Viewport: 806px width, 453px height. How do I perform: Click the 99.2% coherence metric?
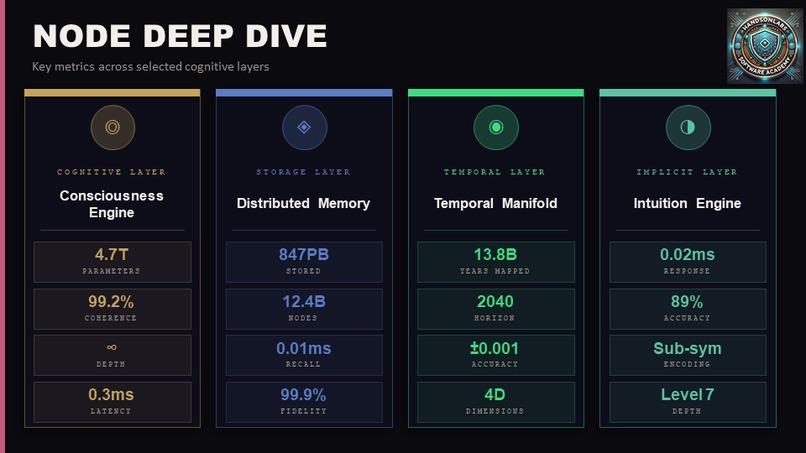(x=112, y=309)
